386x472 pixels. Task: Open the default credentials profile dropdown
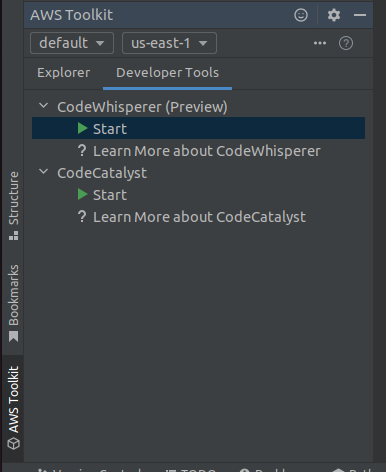point(72,43)
